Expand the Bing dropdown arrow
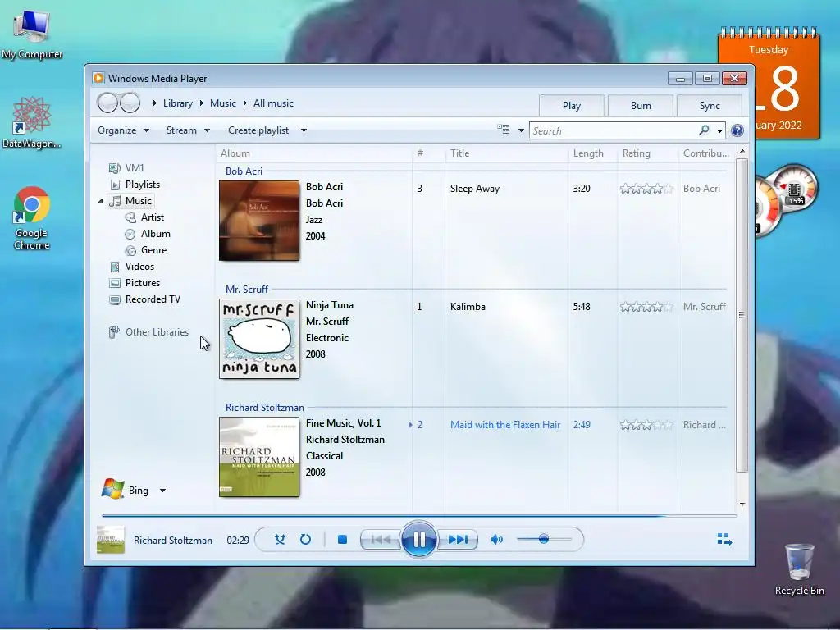 162,491
